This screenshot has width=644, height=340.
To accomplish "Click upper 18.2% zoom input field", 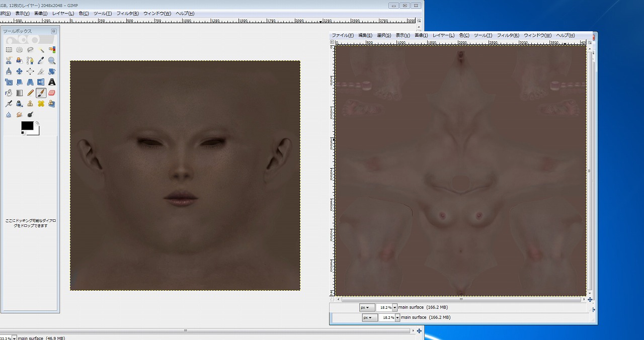I will pyautogui.click(x=384, y=307).
